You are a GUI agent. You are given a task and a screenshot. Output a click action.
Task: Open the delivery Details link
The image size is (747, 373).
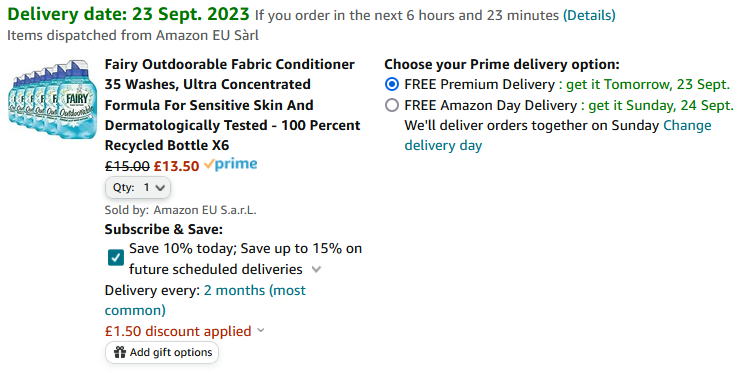point(589,16)
